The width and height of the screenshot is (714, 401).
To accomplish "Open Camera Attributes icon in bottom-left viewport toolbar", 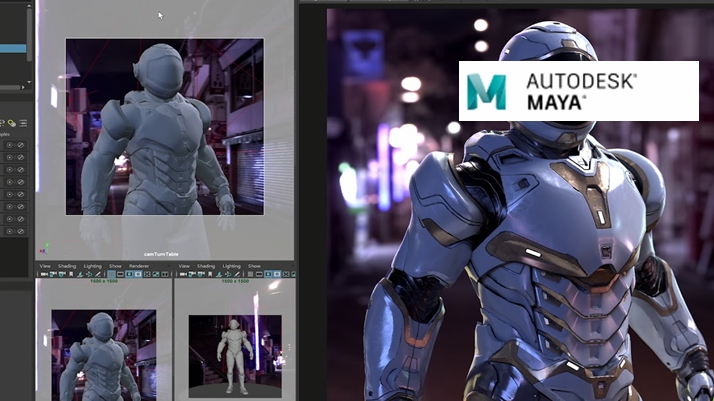I will pyautogui.click(x=62, y=274).
